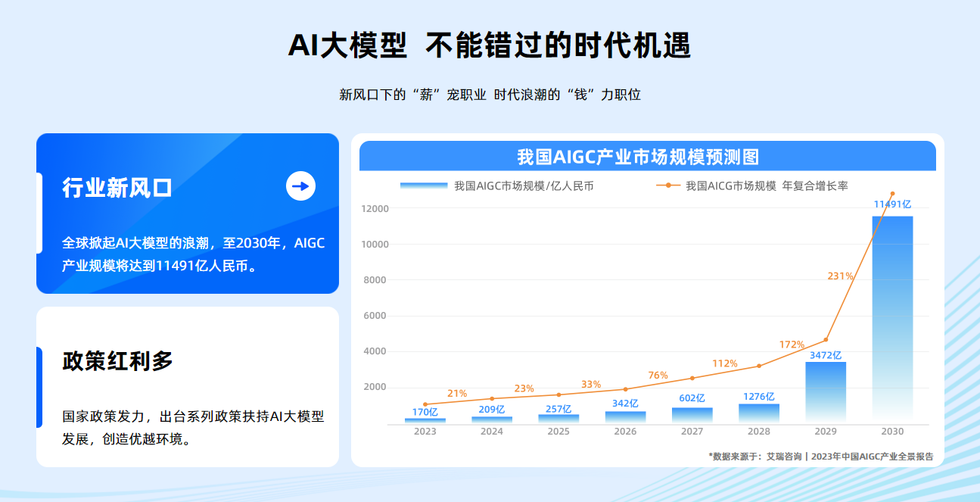
Task: Click the arrow icon on 行业新风口 card
Action: click(300, 186)
